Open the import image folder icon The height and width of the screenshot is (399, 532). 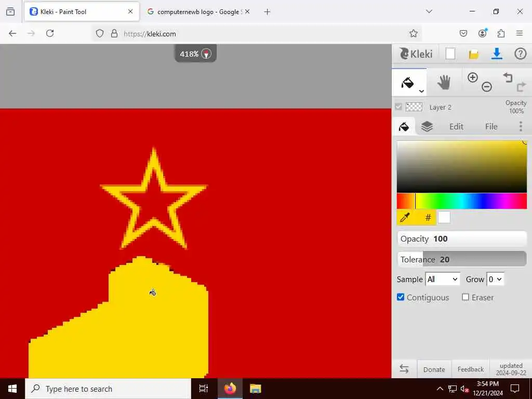(x=474, y=54)
